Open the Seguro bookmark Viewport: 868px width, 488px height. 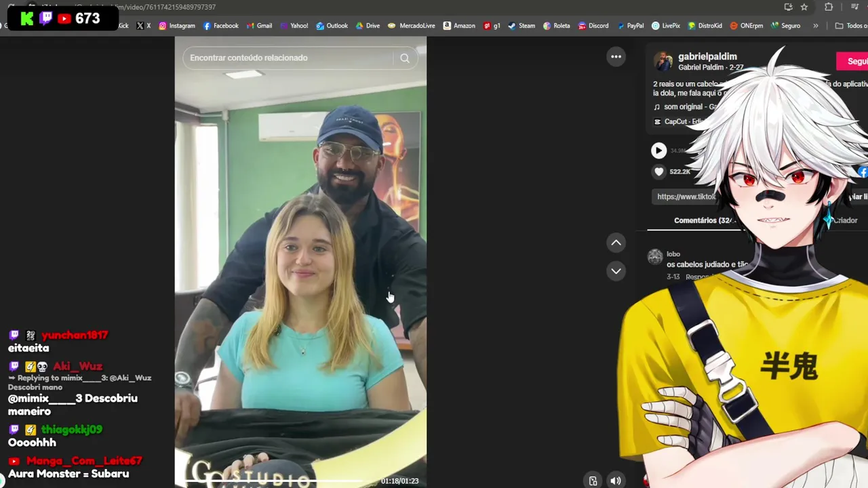pos(786,26)
